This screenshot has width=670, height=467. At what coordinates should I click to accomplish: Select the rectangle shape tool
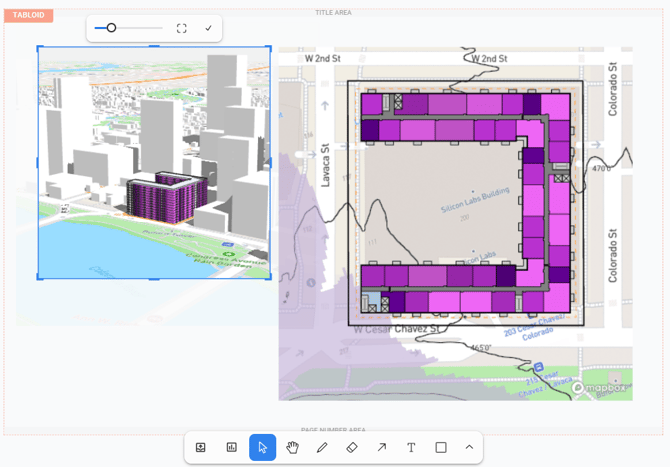pos(441,448)
